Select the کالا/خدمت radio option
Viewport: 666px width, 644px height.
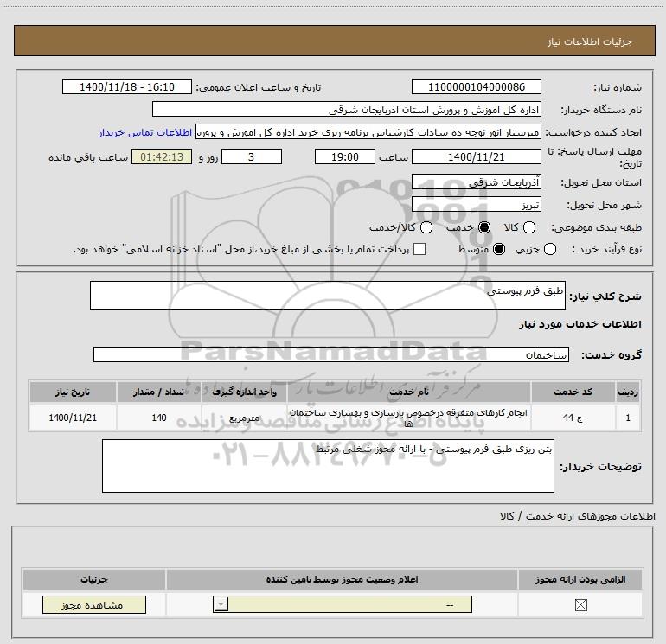point(426,227)
